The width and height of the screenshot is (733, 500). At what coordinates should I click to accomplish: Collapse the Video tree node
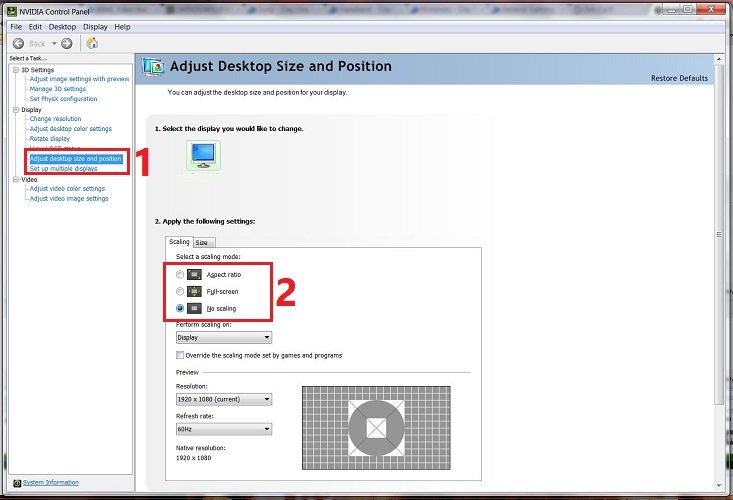tap(16, 179)
